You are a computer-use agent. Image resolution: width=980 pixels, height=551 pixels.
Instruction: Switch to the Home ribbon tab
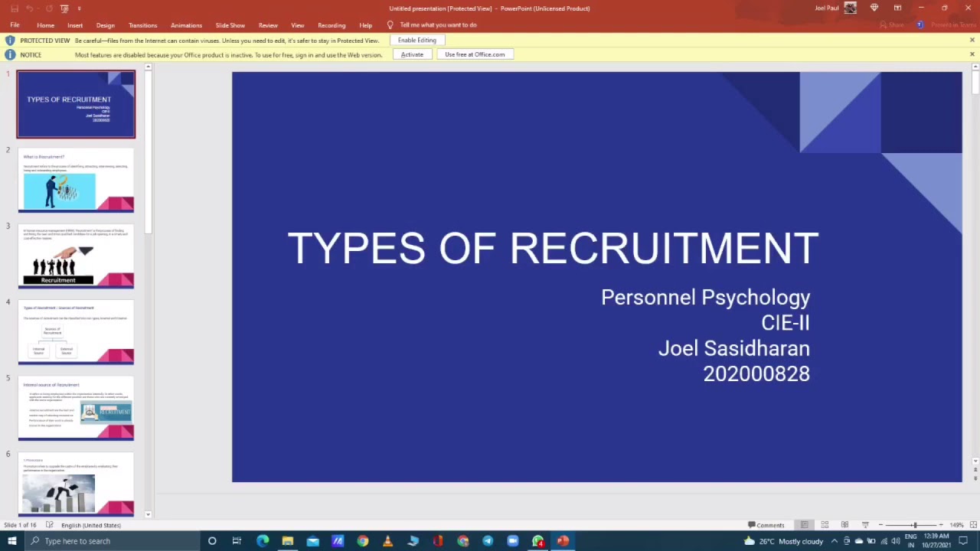[x=45, y=25]
